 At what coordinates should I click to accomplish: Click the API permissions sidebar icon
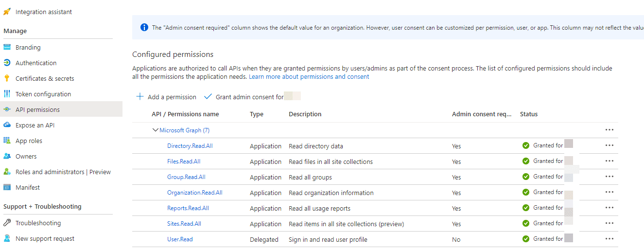[7, 109]
